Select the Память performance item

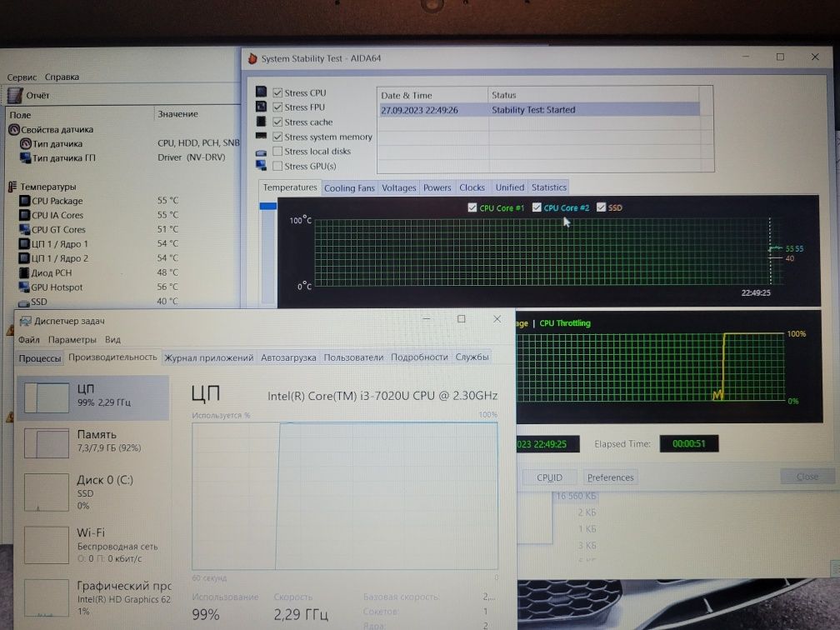93,442
